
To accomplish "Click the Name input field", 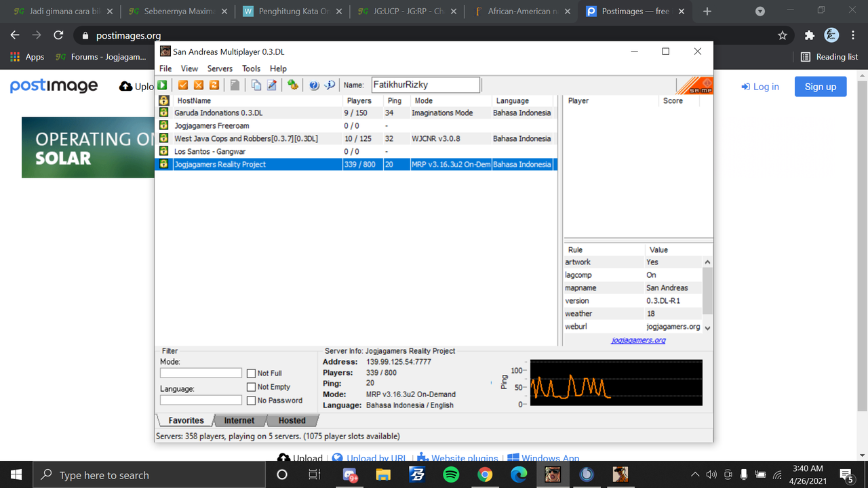I will pos(425,85).
